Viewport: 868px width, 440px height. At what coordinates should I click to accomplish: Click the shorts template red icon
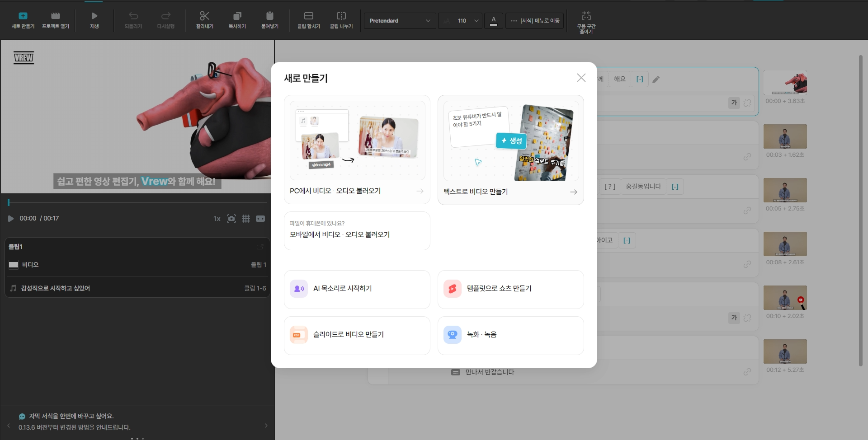tap(453, 289)
